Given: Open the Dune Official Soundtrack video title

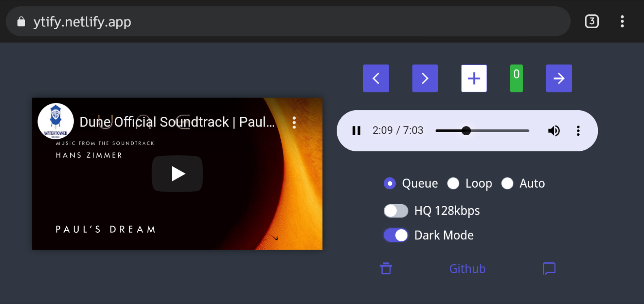Looking at the screenshot, I should 177,122.
